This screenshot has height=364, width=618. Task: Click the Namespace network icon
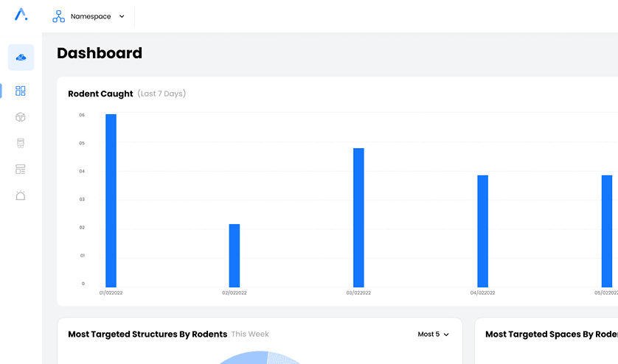(x=59, y=16)
